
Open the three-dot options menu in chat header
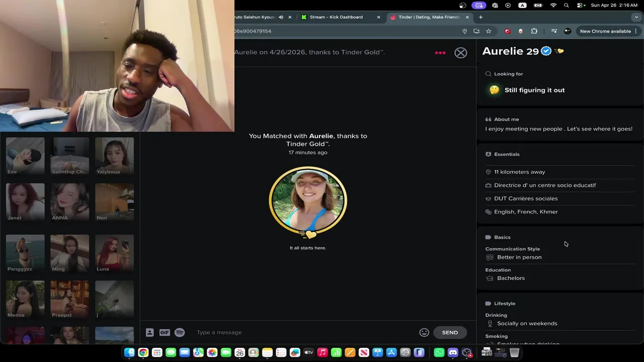tap(440, 53)
